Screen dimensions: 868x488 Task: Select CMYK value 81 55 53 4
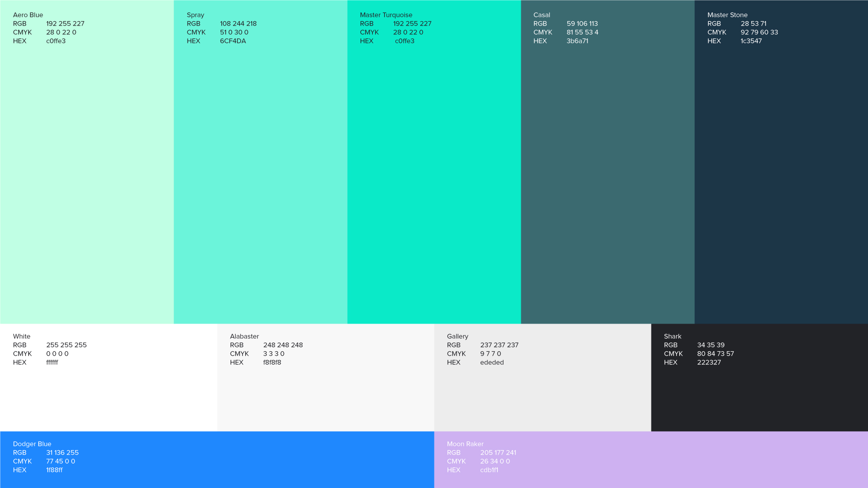pos(582,32)
